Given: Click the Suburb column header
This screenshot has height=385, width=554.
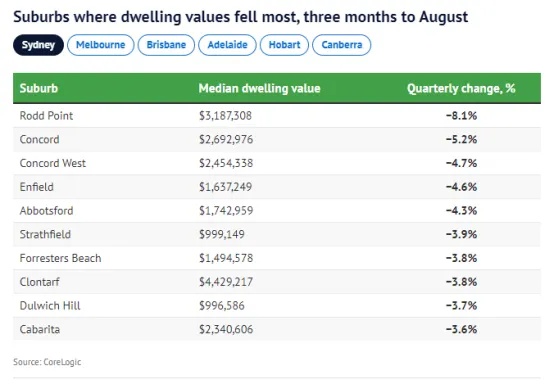Looking at the screenshot, I should (x=39, y=88).
